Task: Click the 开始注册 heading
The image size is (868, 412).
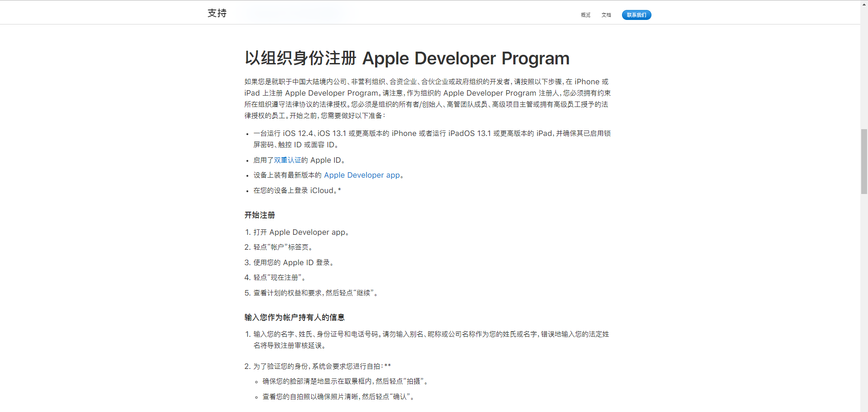Action: (x=260, y=215)
